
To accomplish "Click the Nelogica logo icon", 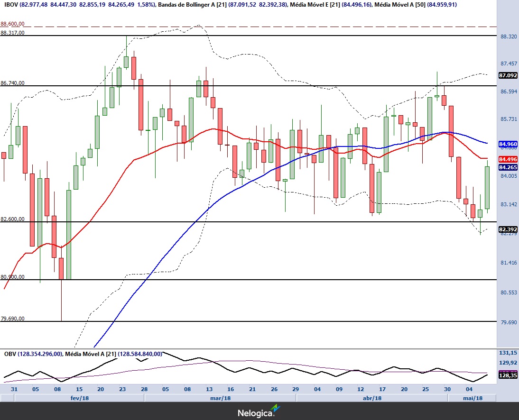I will tap(275, 410).
